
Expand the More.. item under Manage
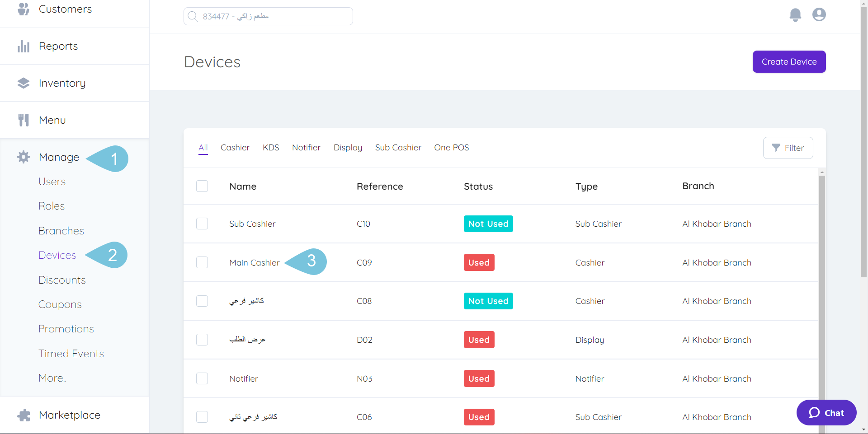(52, 378)
